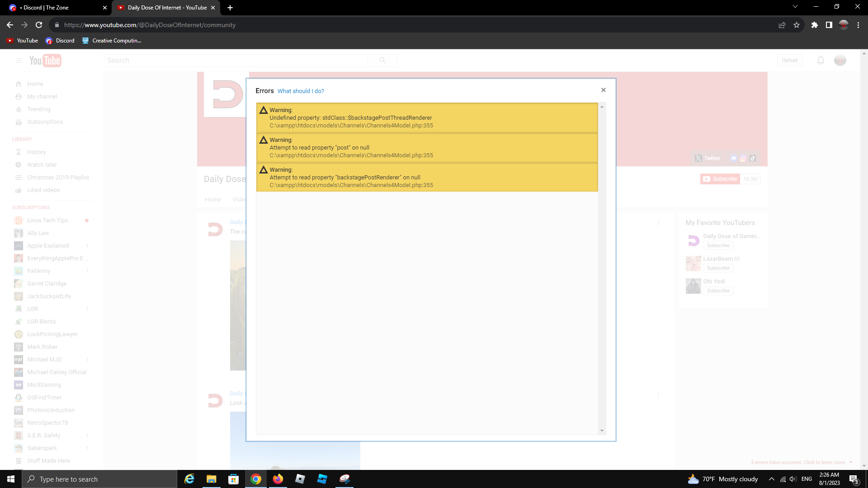Select the Home tab on the channel page
868x488 pixels.
click(x=213, y=199)
